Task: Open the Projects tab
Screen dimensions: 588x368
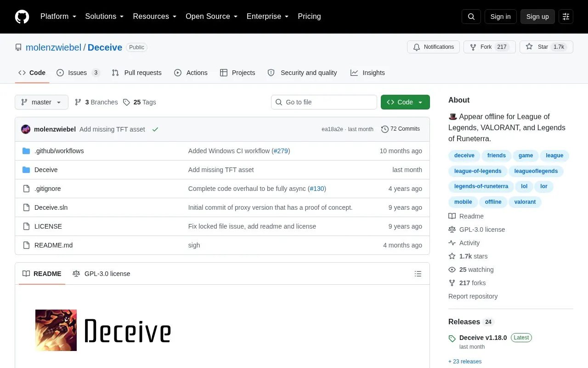Action: click(x=237, y=73)
